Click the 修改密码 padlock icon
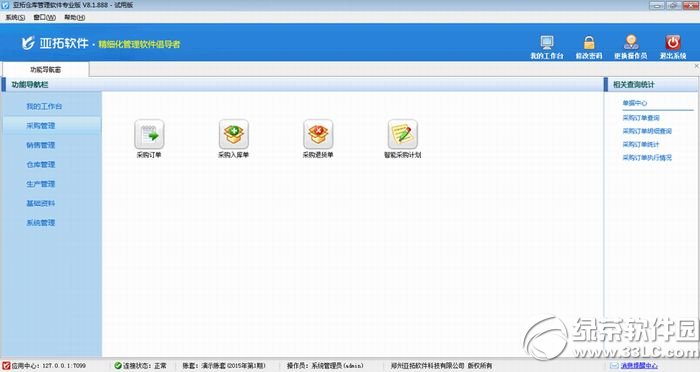Screen dimensions: 700x372 (x=589, y=42)
